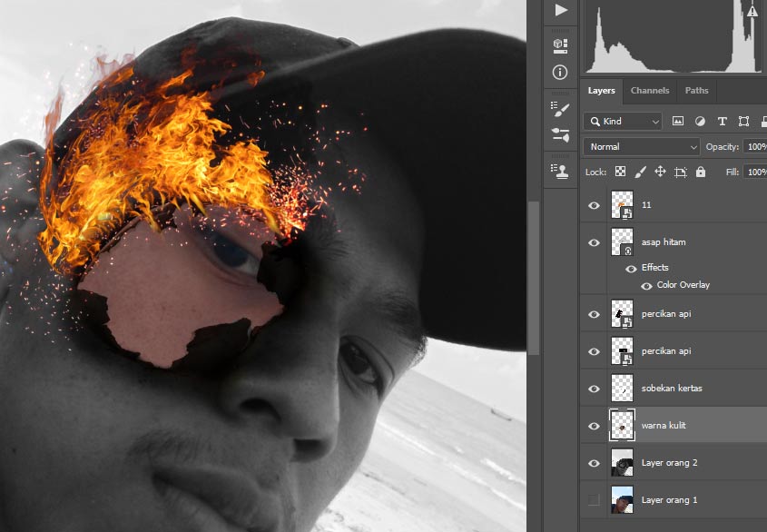
Task: Hide the Layer orang 2 layer
Action: pos(594,463)
